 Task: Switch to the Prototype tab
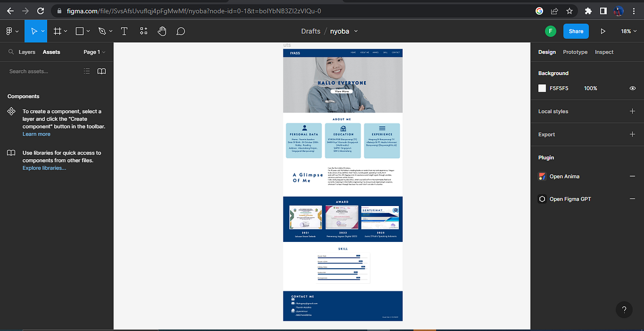575,52
